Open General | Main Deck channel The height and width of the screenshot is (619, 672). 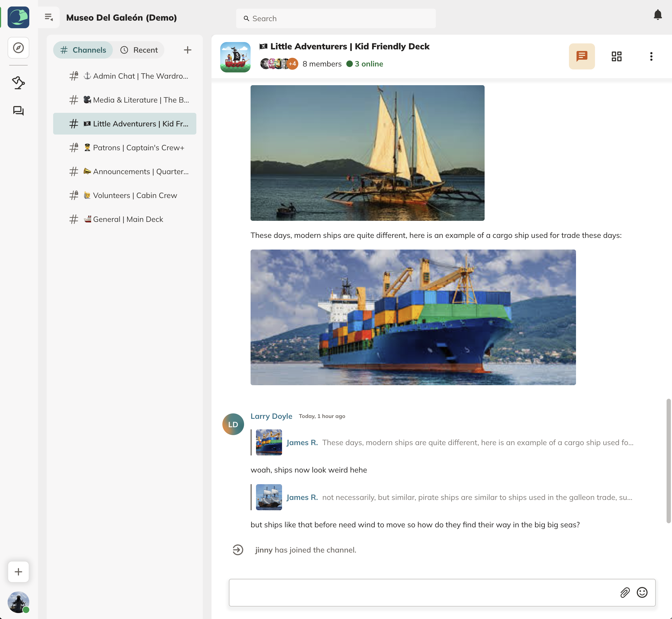tap(128, 219)
